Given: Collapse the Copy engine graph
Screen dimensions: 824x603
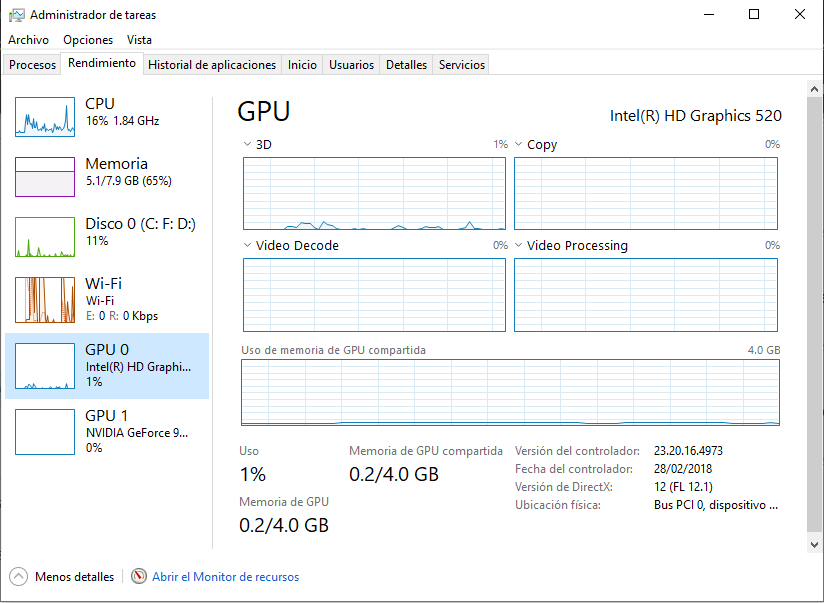Looking at the screenshot, I should [x=517, y=144].
